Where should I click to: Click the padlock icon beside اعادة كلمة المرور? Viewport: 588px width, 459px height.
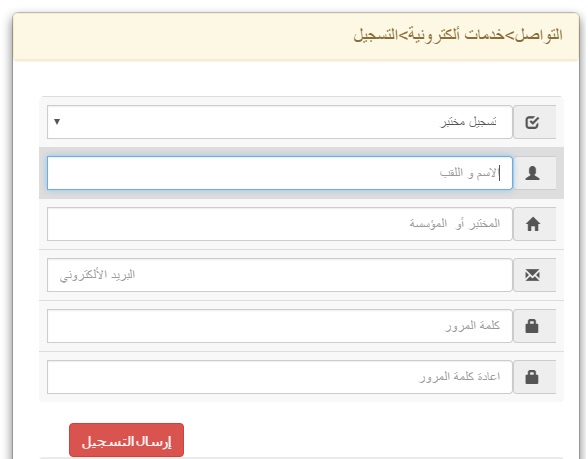[x=532, y=377]
